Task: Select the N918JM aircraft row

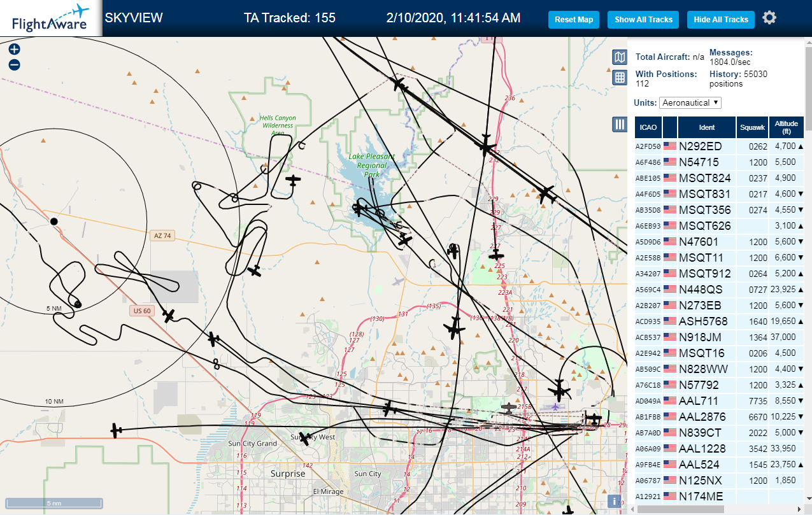Action: pyautogui.click(x=720, y=337)
